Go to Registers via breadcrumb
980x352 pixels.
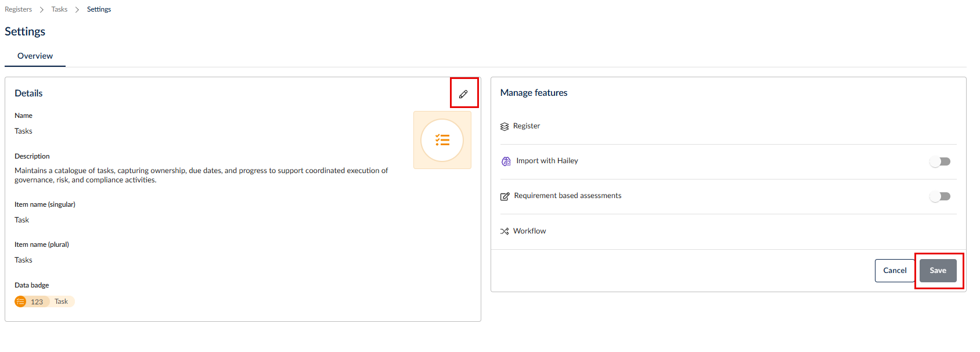tap(18, 9)
